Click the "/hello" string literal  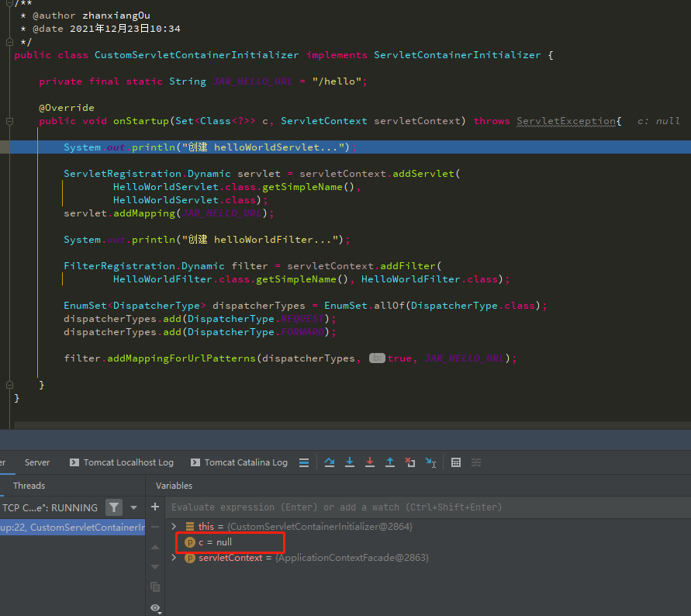point(337,81)
